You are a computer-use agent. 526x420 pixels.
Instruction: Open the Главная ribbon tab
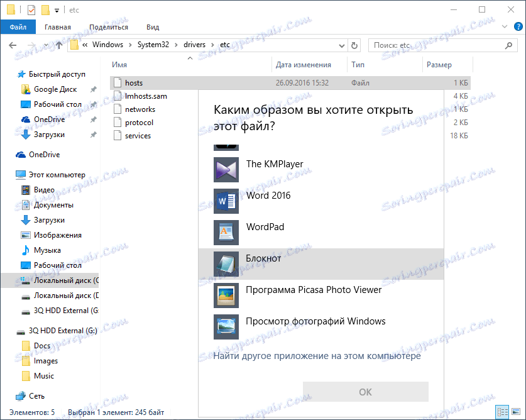(x=58, y=27)
